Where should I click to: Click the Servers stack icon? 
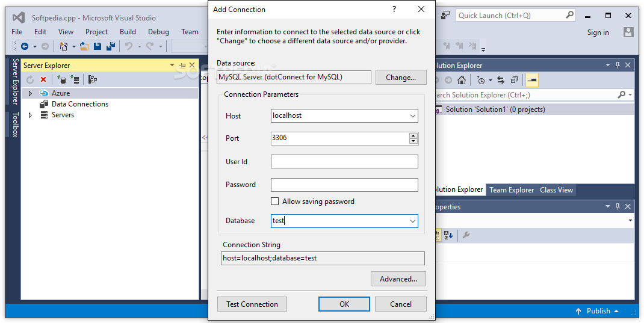[44, 115]
